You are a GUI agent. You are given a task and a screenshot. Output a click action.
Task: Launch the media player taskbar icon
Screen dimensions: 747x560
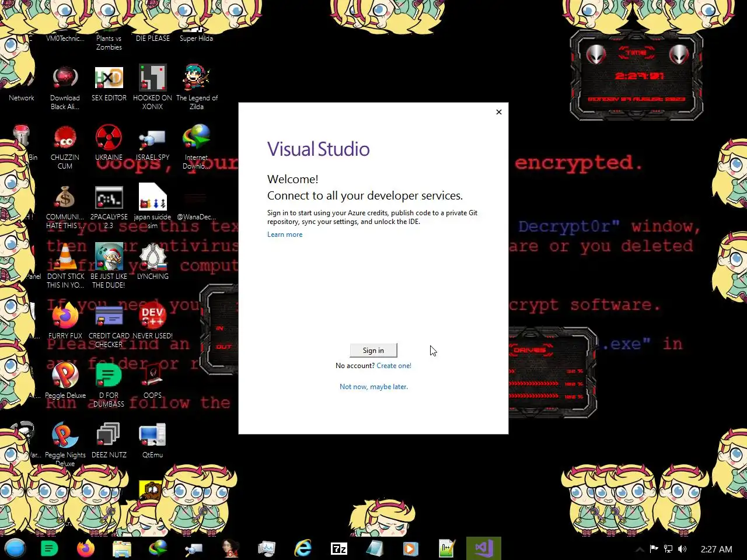(410, 548)
